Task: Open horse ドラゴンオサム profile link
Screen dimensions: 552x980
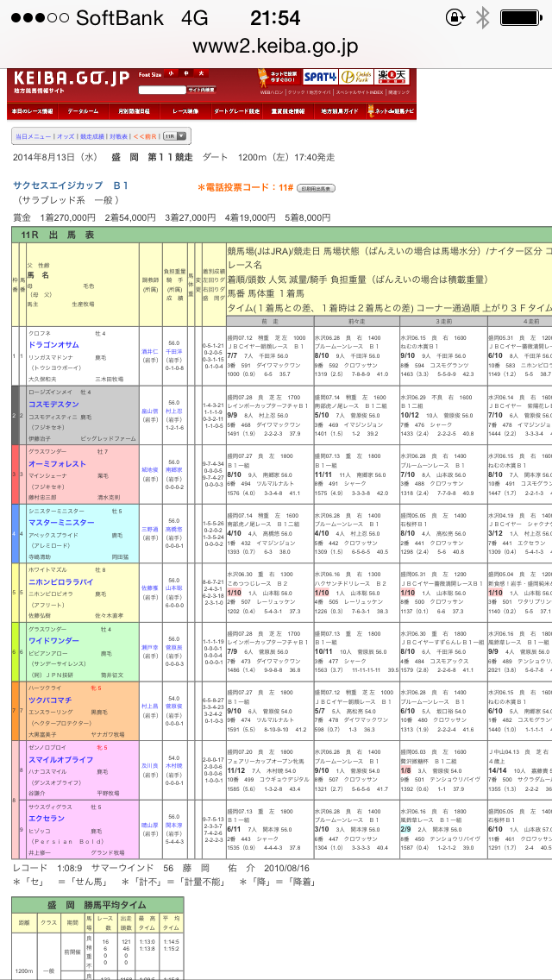Action: point(53,344)
